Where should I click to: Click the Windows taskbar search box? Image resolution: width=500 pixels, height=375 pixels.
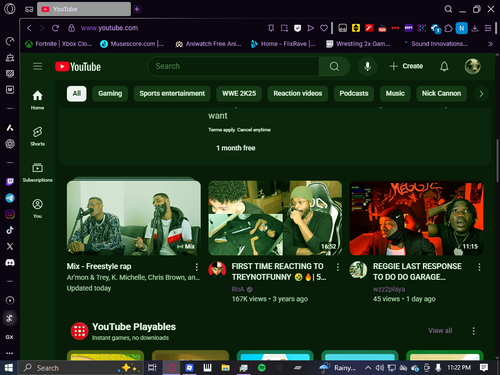coord(80,368)
